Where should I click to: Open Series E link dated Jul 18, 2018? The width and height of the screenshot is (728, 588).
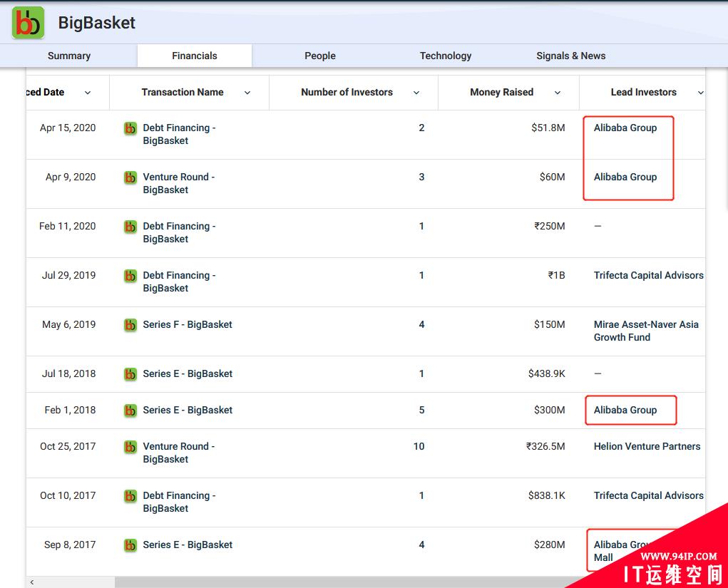tap(188, 373)
